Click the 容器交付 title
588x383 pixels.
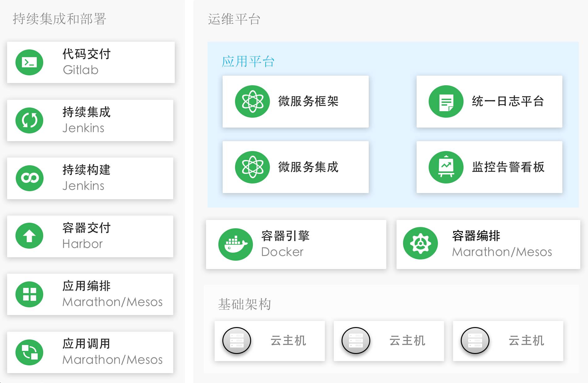point(86,228)
